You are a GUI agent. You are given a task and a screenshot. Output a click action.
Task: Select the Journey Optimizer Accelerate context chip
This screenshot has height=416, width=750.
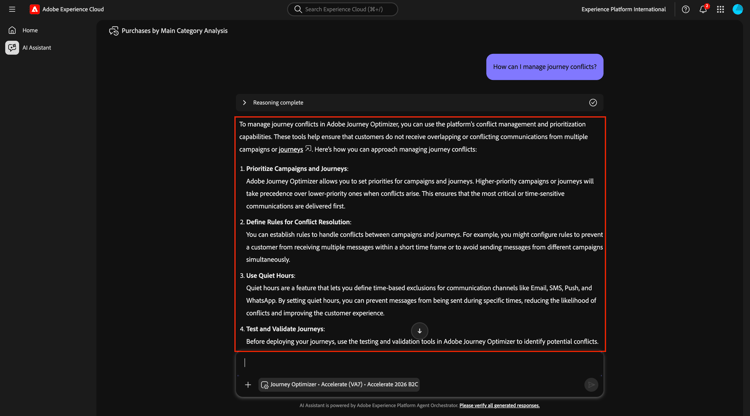click(x=339, y=384)
